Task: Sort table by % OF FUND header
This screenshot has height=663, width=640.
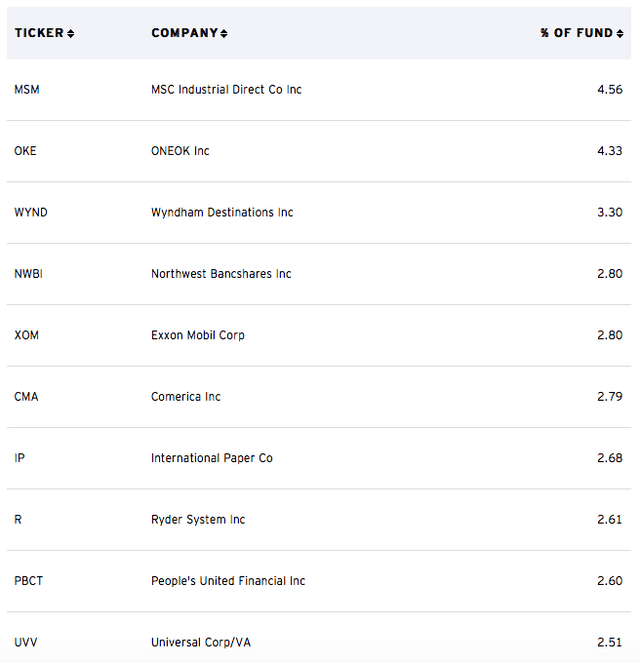Action: click(x=577, y=33)
